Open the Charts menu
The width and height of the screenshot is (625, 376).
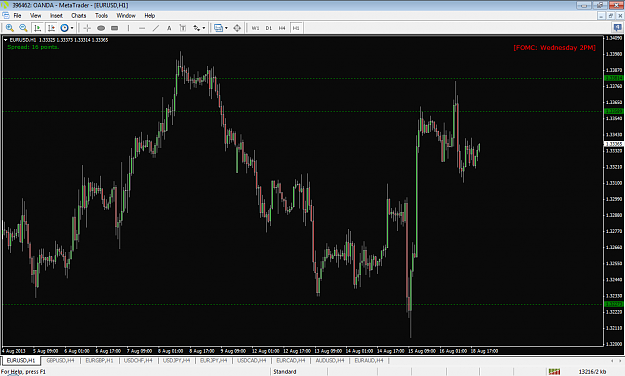tap(79, 16)
